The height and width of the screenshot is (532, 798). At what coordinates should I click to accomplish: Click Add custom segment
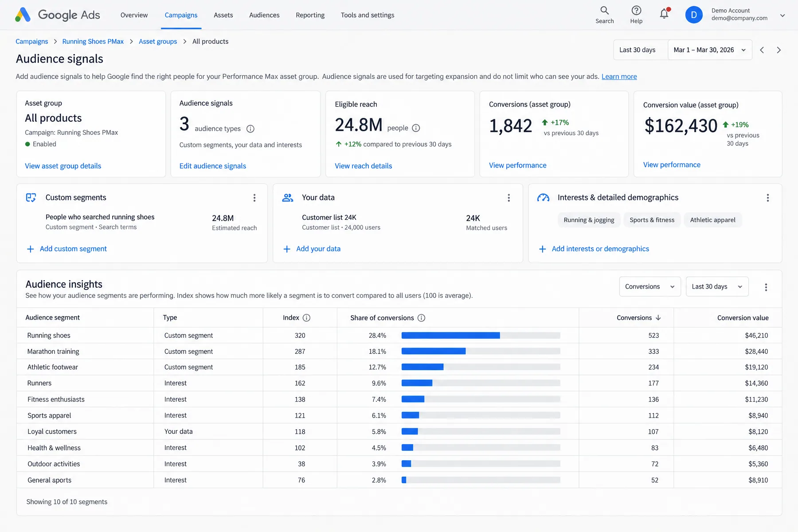[x=67, y=249]
